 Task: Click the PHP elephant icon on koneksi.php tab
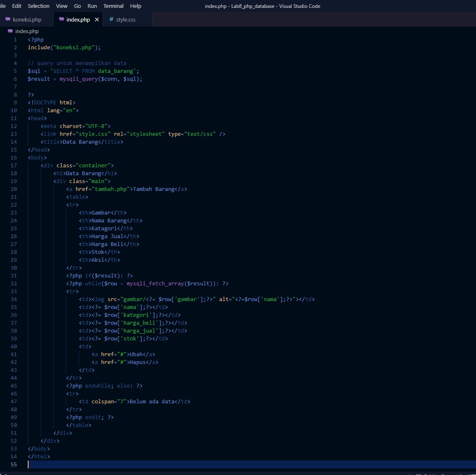9,19
